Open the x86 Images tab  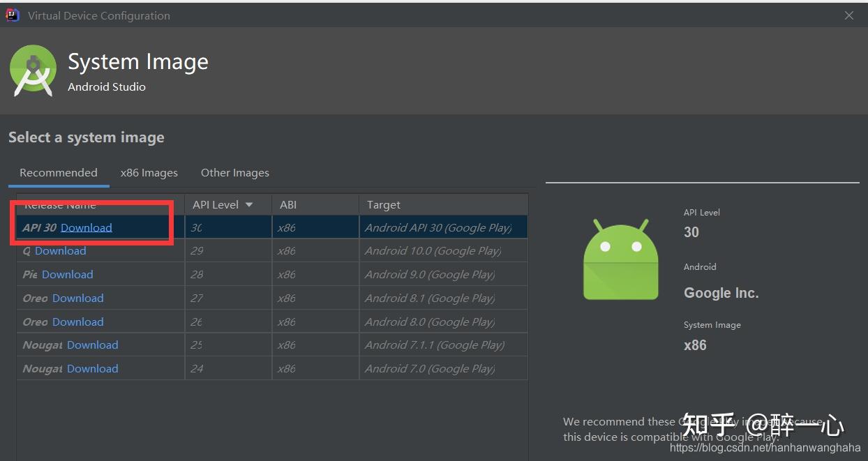(149, 173)
